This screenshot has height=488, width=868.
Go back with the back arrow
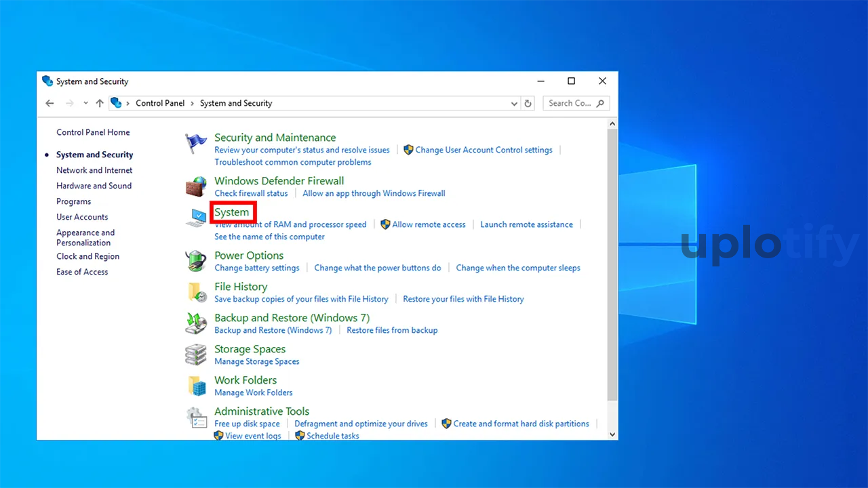coord(50,103)
